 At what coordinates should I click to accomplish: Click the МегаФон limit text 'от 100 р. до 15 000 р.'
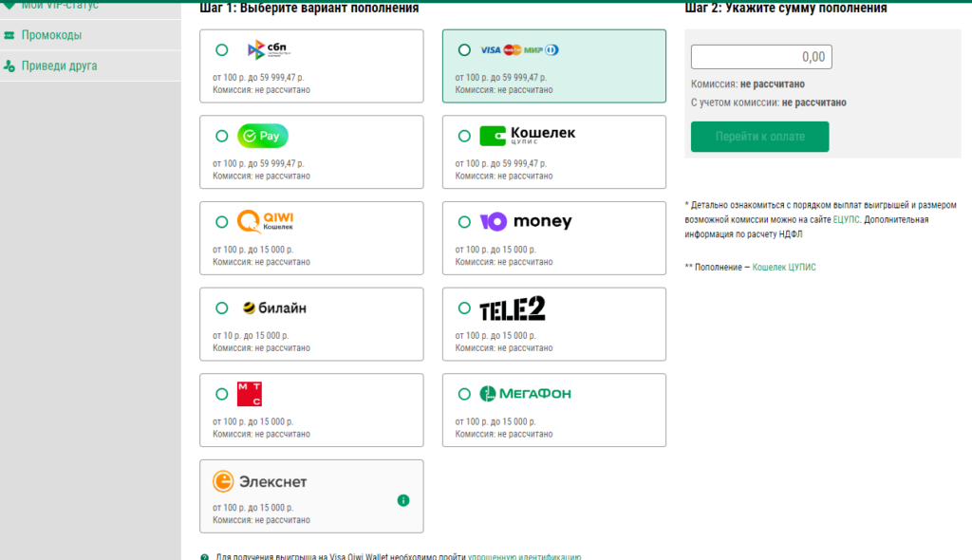pos(495,421)
